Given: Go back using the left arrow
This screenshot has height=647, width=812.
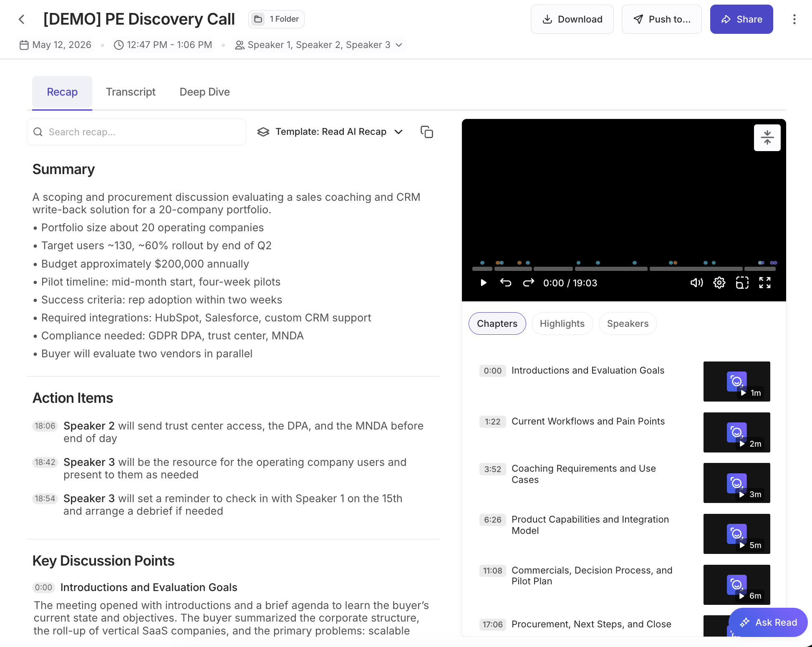Looking at the screenshot, I should pos(22,19).
